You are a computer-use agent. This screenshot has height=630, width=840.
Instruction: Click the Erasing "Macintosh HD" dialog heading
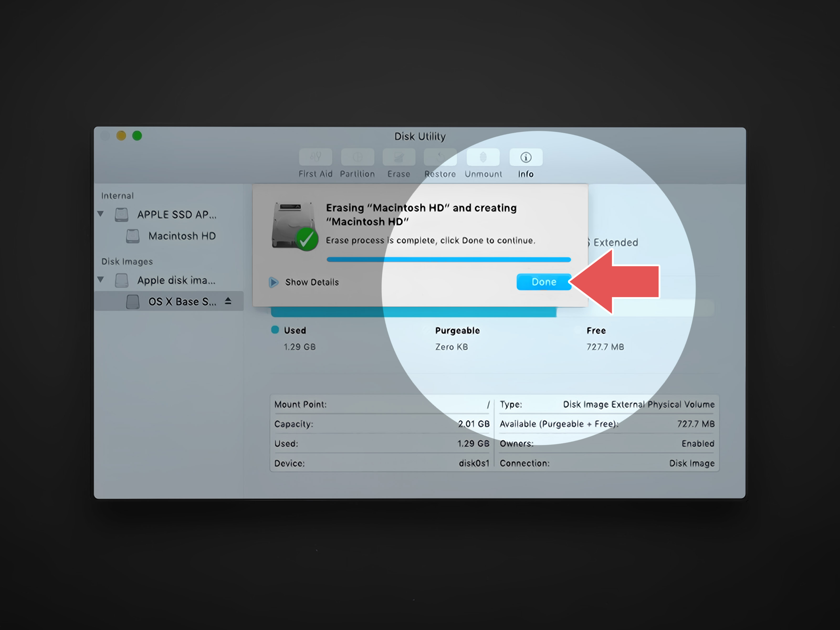[x=422, y=214]
